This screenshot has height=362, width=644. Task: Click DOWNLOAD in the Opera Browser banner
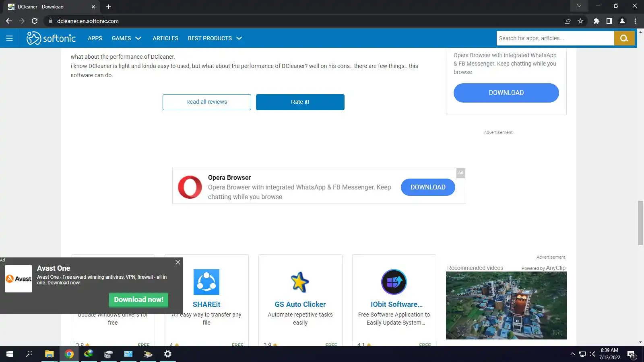[x=428, y=187]
